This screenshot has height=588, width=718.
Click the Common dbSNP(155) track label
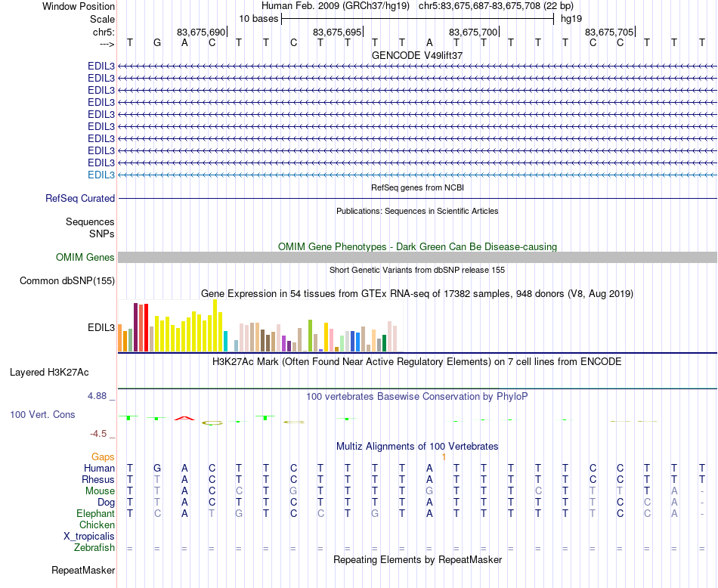(67, 280)
